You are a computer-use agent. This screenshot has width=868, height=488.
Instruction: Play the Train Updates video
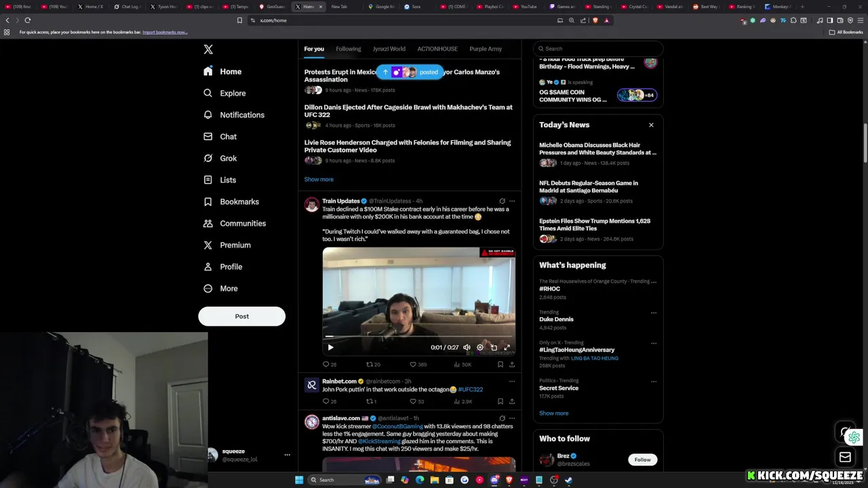coord(330,347)
